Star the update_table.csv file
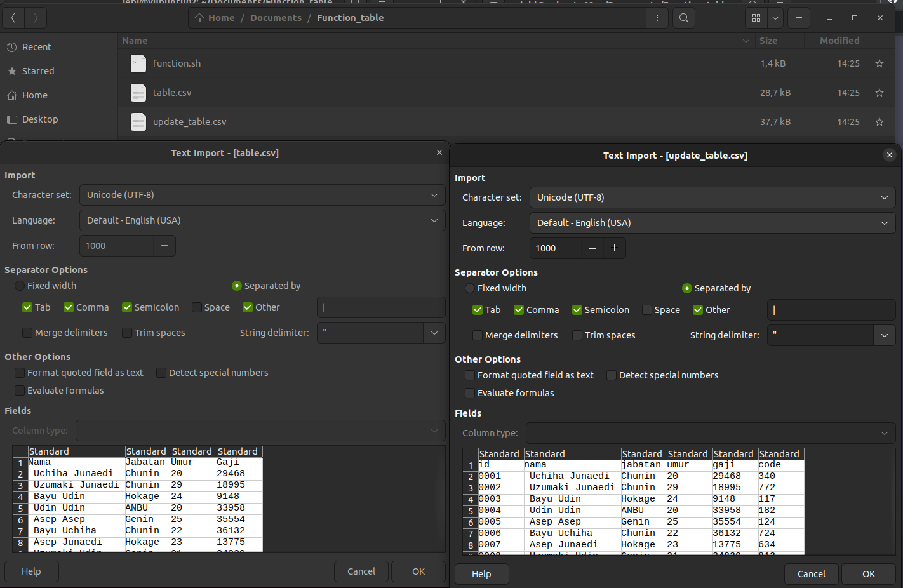903x588 pixels. point(880,122)
